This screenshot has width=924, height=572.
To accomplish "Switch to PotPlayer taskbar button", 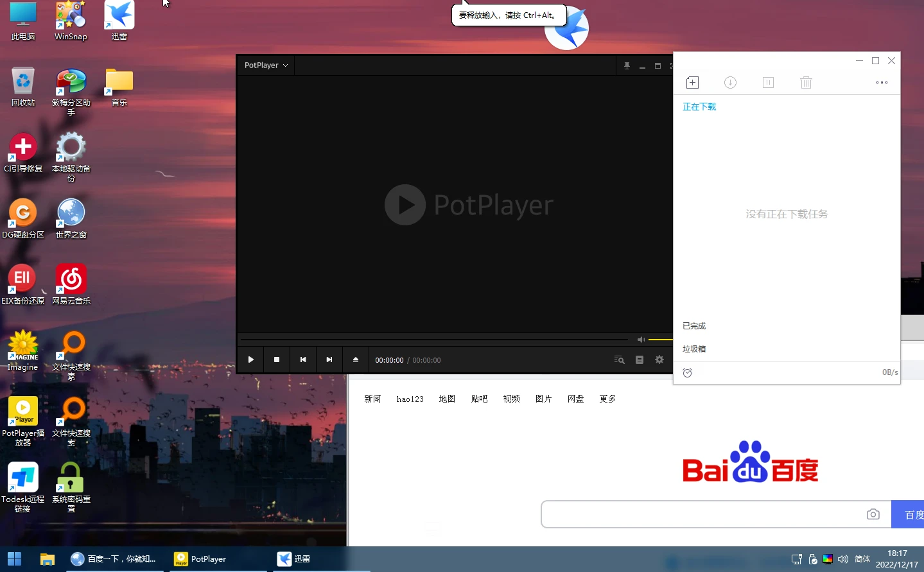I will [x=218, y=559].
